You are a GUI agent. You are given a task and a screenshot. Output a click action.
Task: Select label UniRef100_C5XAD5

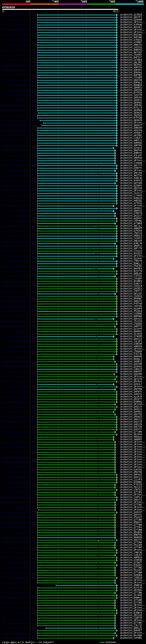[x=131, y=77]
